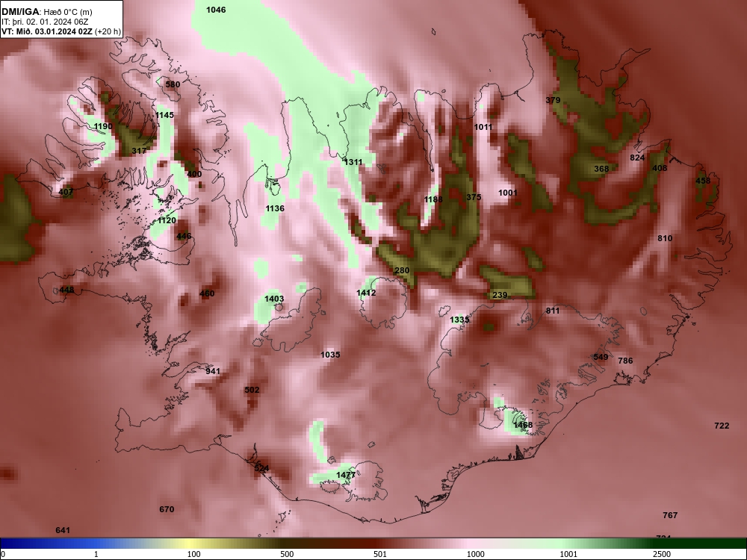Select the 580 value in the Westfjords
Screen dimensions: 747x560
coord(173,84)
